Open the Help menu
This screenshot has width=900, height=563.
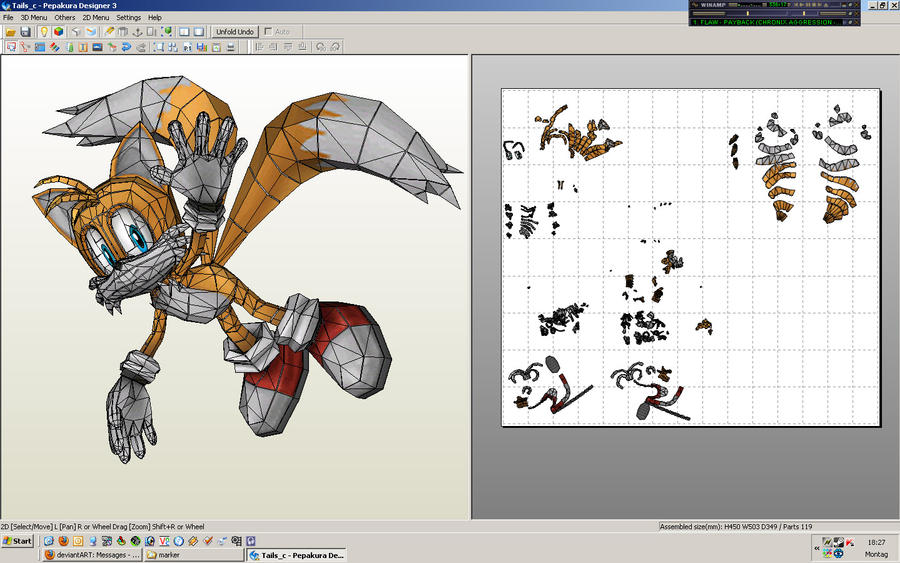click(x=154, y=17)
